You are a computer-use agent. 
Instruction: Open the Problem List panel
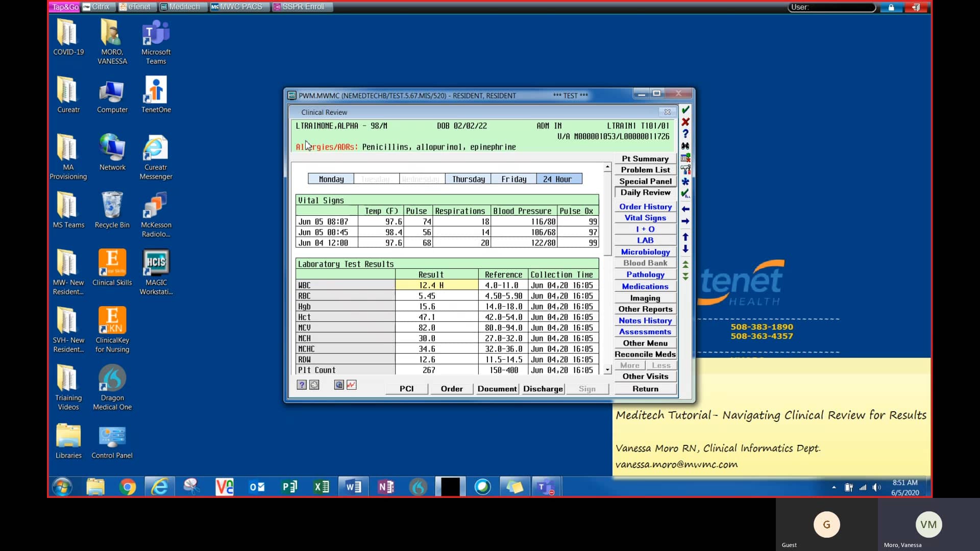point(645,170)
